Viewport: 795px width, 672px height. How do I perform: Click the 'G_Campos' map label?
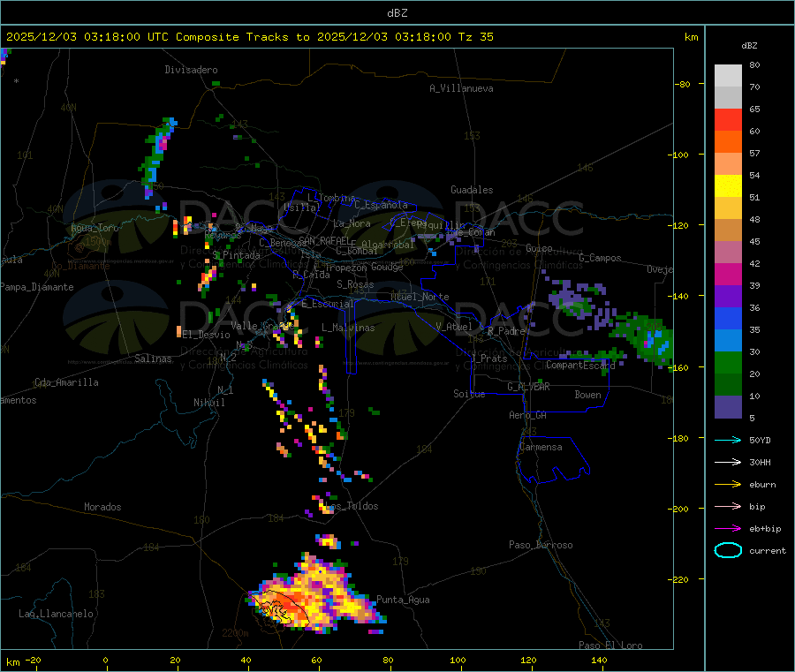pos(600,258)
